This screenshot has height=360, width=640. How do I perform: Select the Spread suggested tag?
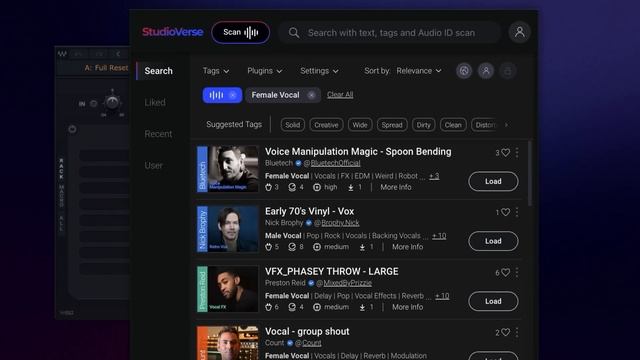392,125
